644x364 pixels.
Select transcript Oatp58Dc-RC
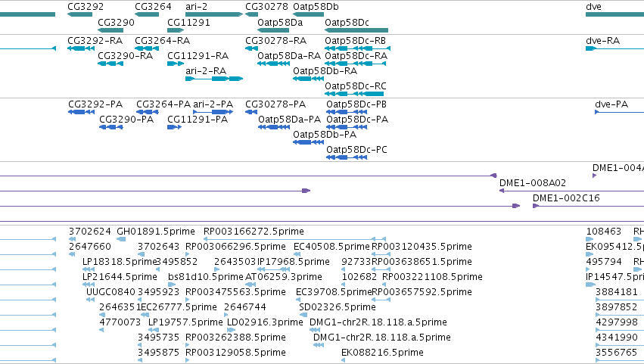coord(354,94)
